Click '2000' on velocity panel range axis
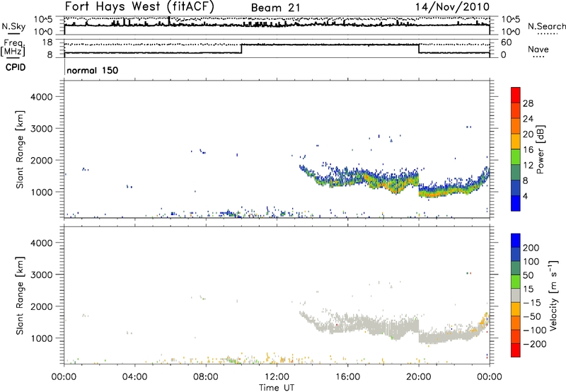 pyautogui.click(x=42, y=306)
